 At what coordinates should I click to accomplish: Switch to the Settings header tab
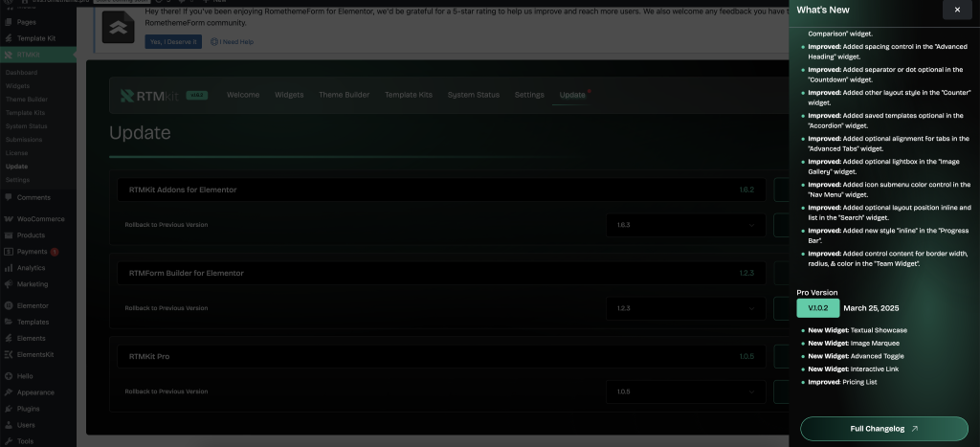pyautogui.click(x=529, y=95)
